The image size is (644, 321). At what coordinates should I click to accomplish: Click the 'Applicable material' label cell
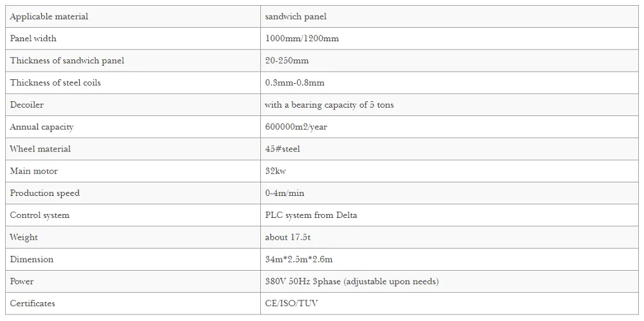point(133,17)
